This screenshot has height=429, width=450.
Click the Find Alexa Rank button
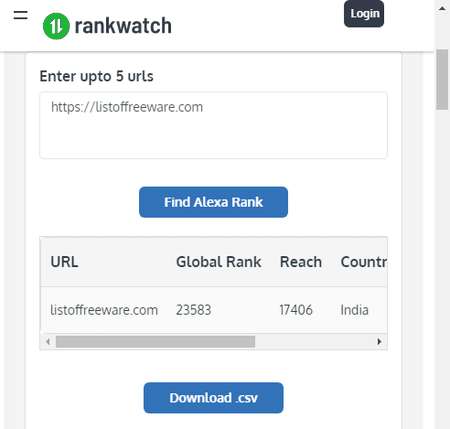(213, 202)
